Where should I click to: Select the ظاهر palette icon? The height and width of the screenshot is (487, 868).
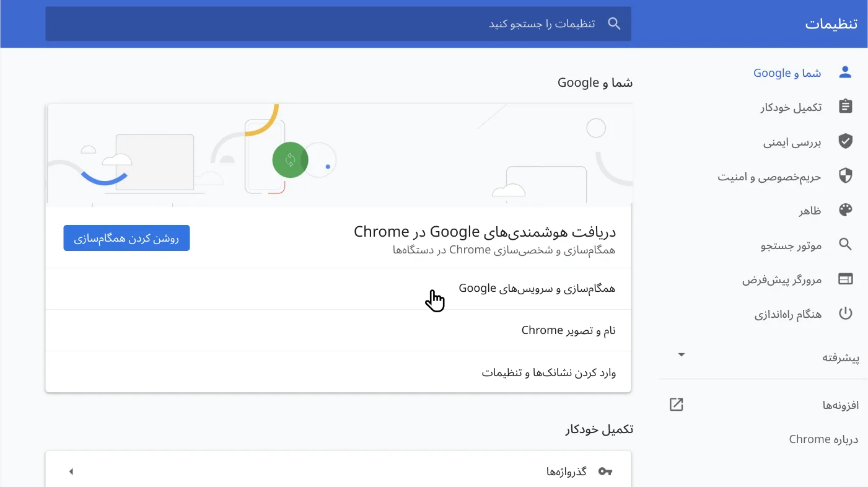pos(845,210)
